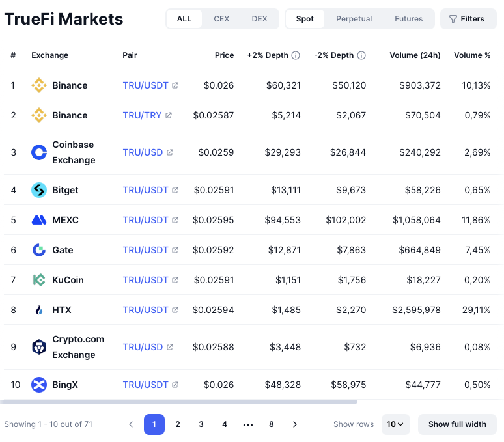Click the Bitget logo icon
Screen dimensions: 504x442
39,190
